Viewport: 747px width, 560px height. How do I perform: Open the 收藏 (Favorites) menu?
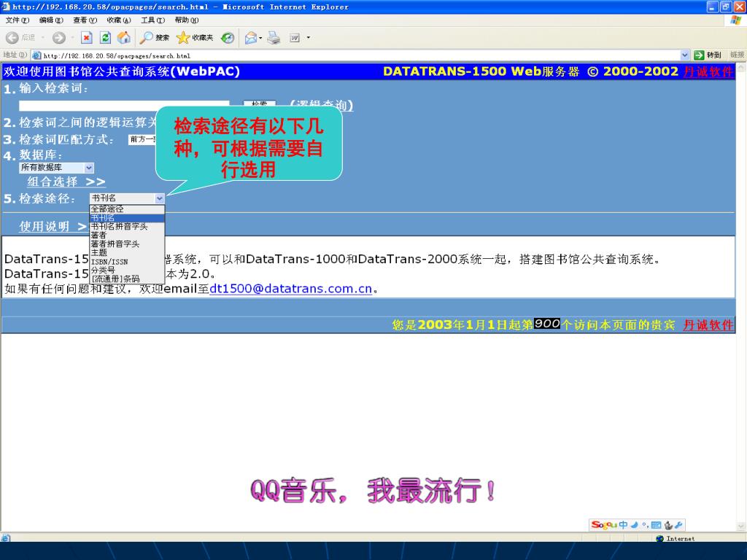click(x=119, y=20)
